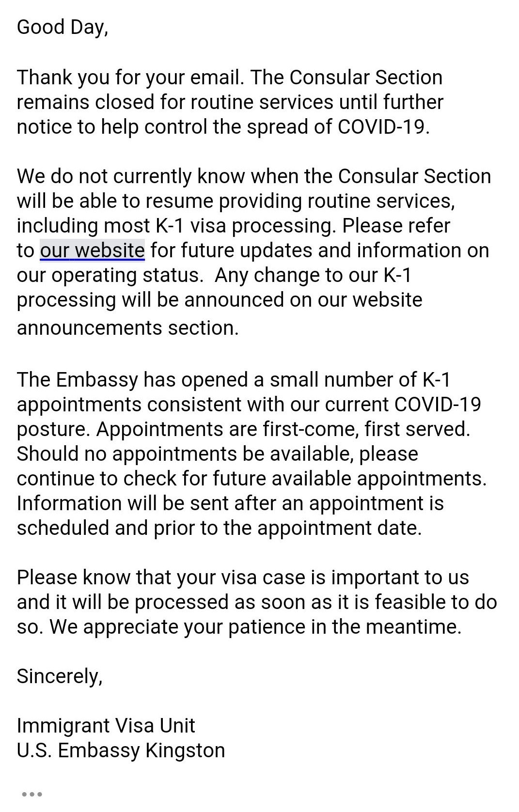This screenshot has height=812, width=519.
Task: Open the 'our website' hyperlink
Action: 92,250
